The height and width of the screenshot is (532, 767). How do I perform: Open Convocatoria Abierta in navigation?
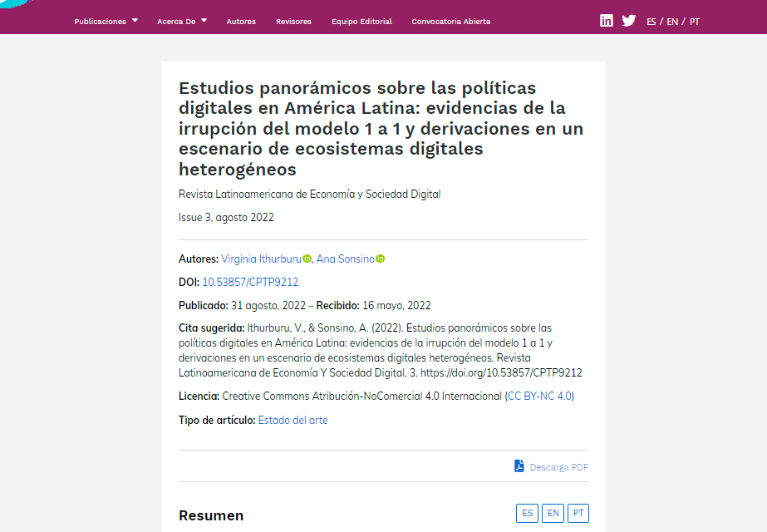[450, 22]
